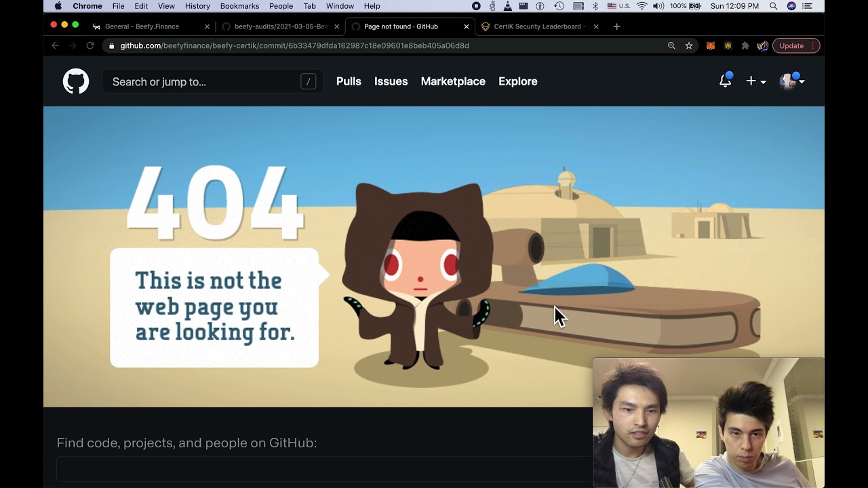The height and width of the screenshot is (488, 868).
Task: Open the View menu
Action: 166,6
